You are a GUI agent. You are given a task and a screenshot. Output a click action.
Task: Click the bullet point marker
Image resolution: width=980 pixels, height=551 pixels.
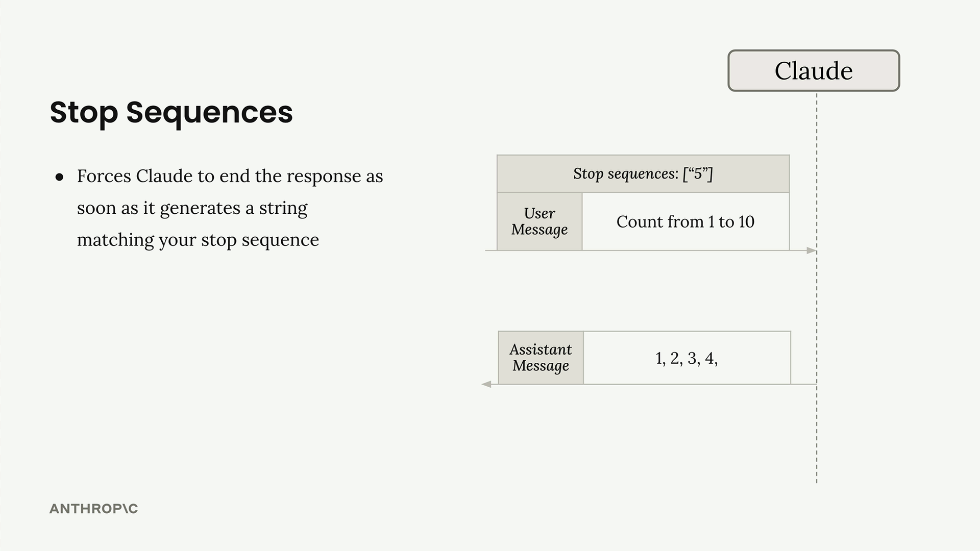[60, 177]
